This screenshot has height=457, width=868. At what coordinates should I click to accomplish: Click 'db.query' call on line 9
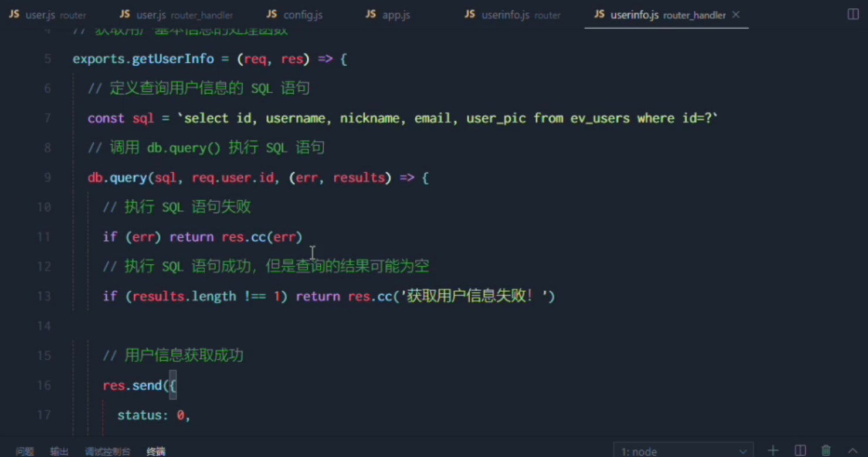pyautogui.click(x=117, y=178)
